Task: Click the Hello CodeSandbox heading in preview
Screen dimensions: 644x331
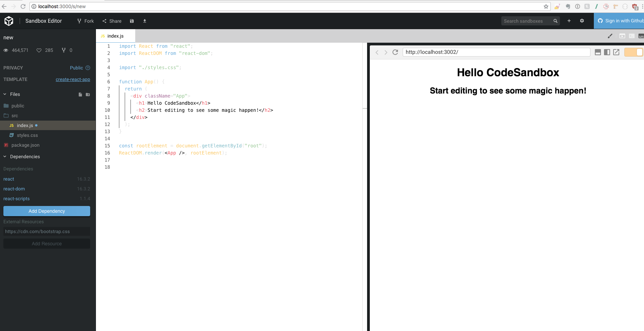Action: (x=508, y=73)
